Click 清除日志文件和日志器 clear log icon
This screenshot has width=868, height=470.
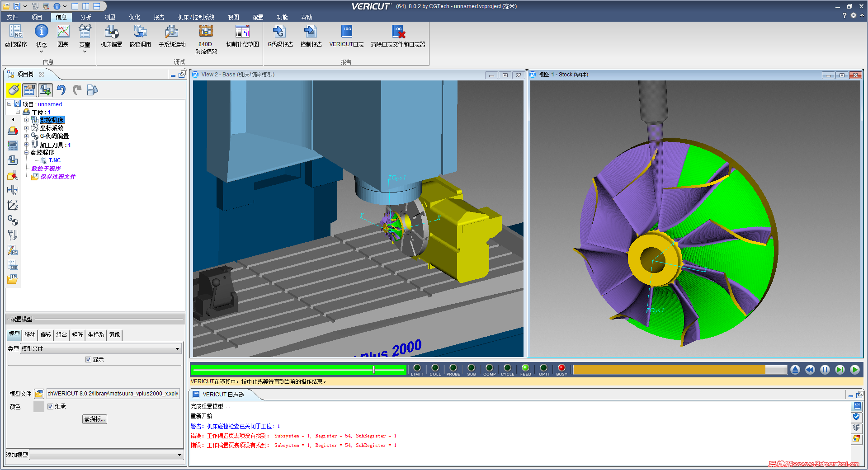tap(398, 36)
